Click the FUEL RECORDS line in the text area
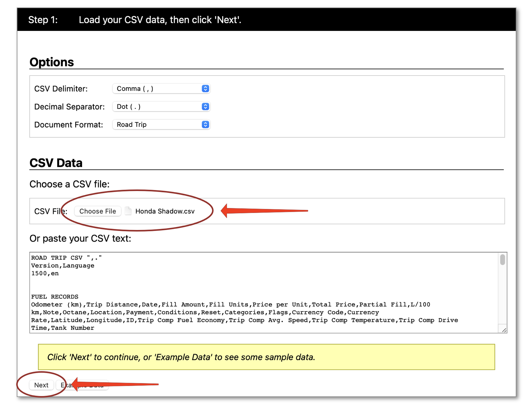 [x=55, y=297]
